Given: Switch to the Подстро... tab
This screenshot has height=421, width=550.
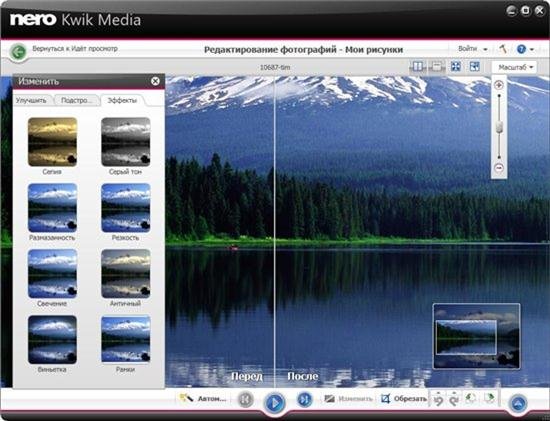Looking at the screenshot, I should (76, 100).
